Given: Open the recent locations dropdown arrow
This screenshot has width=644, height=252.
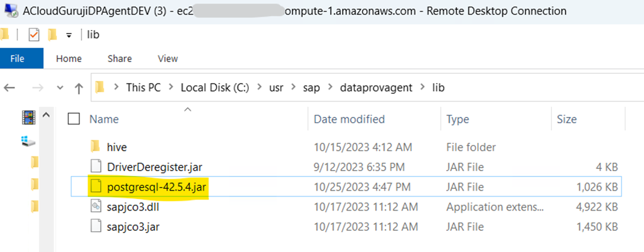Looking at the screenshot, I should pos(60,88).
